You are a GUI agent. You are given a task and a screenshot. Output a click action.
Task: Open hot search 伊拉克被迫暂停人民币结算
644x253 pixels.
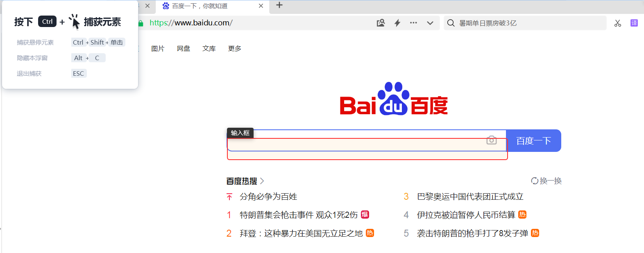coord(466,215)
